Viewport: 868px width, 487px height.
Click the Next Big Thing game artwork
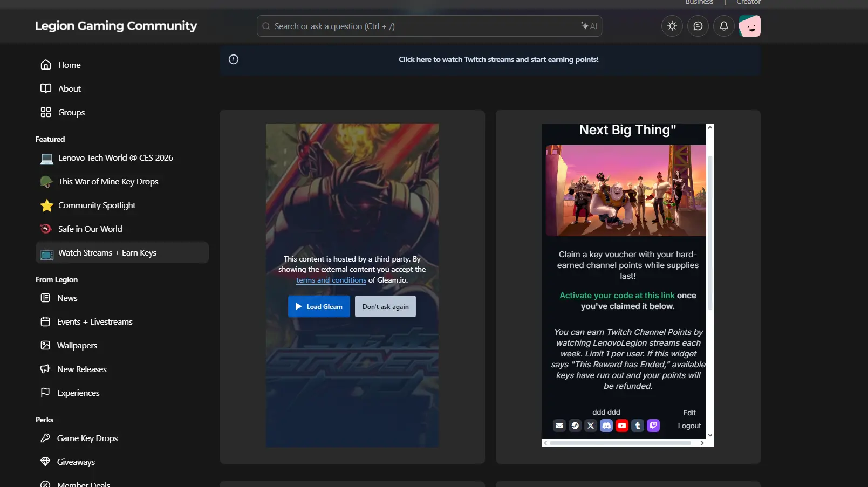click(x=626, y=190)
